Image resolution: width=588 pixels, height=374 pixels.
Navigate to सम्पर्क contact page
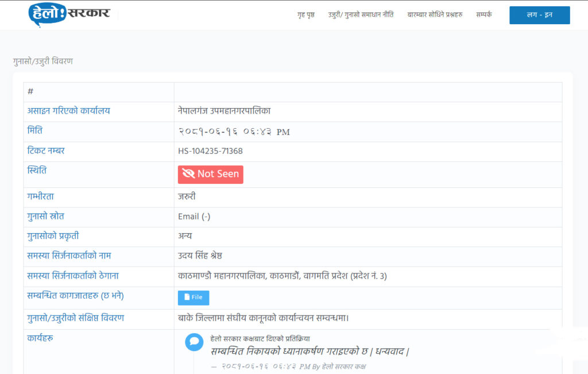point(484,15)
